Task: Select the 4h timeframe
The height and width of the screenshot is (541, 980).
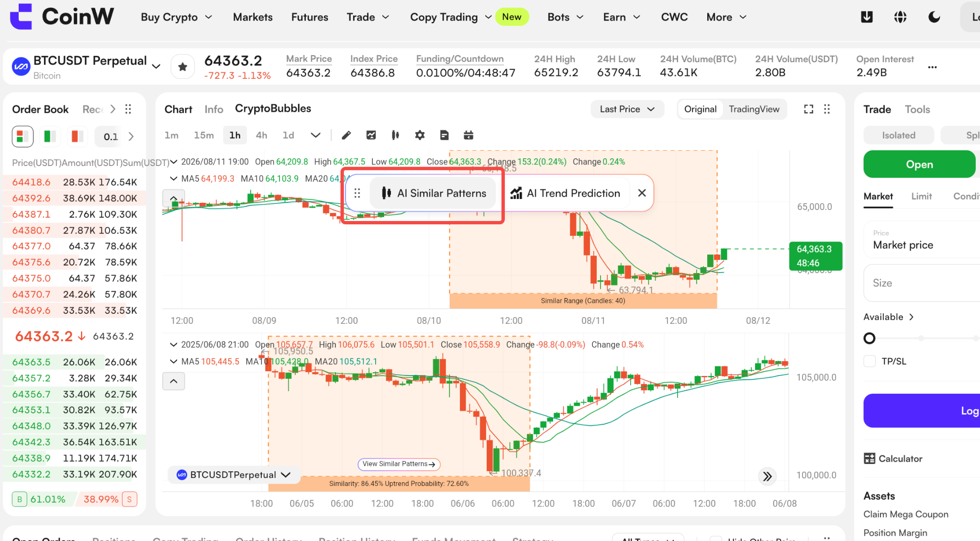Action: point(261,135)
